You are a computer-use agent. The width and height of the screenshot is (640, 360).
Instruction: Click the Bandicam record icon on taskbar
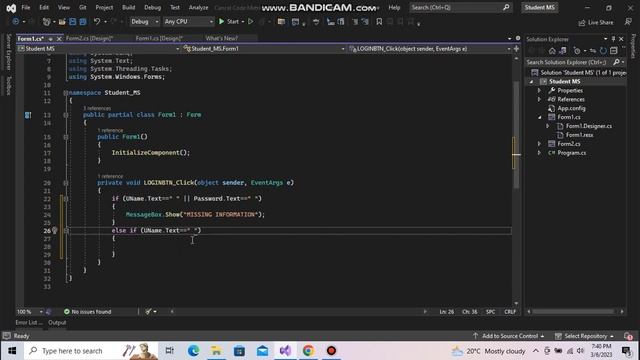tap(331, 351)
